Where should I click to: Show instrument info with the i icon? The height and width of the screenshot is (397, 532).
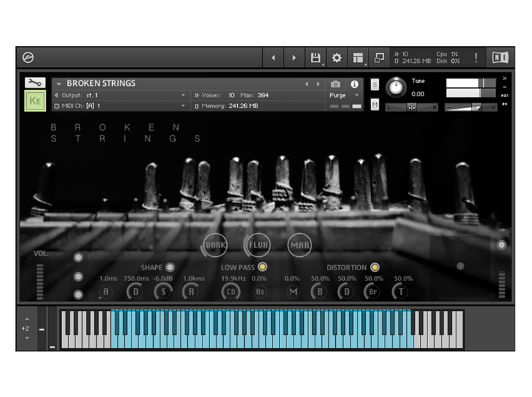pyautogui.click(x=354, y=84)
